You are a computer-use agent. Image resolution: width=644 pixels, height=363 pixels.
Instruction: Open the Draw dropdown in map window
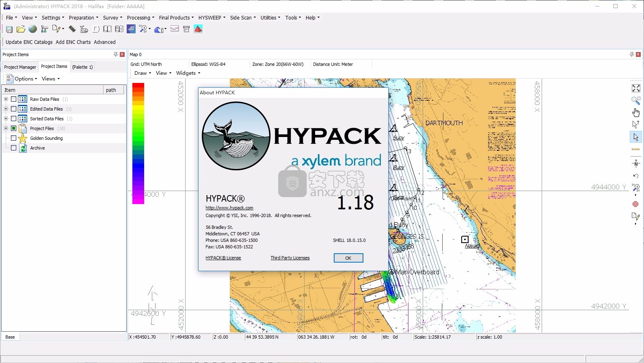click(143, 73)
